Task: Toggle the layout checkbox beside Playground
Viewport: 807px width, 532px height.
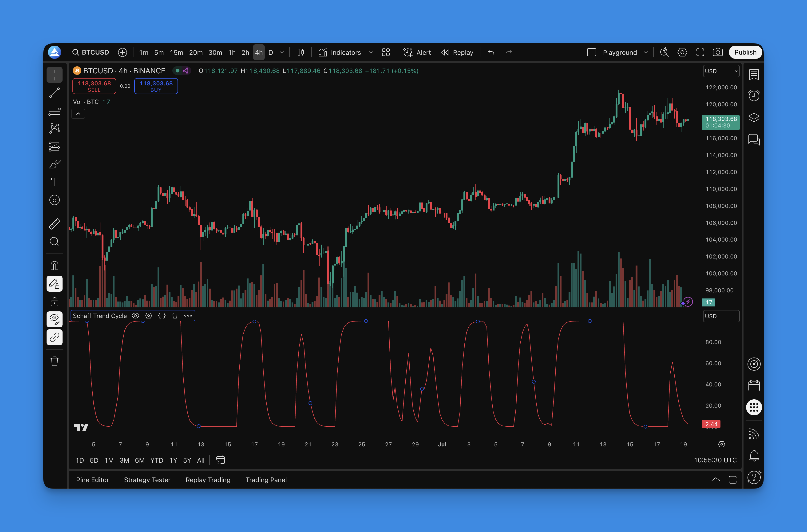Action: 592,52
